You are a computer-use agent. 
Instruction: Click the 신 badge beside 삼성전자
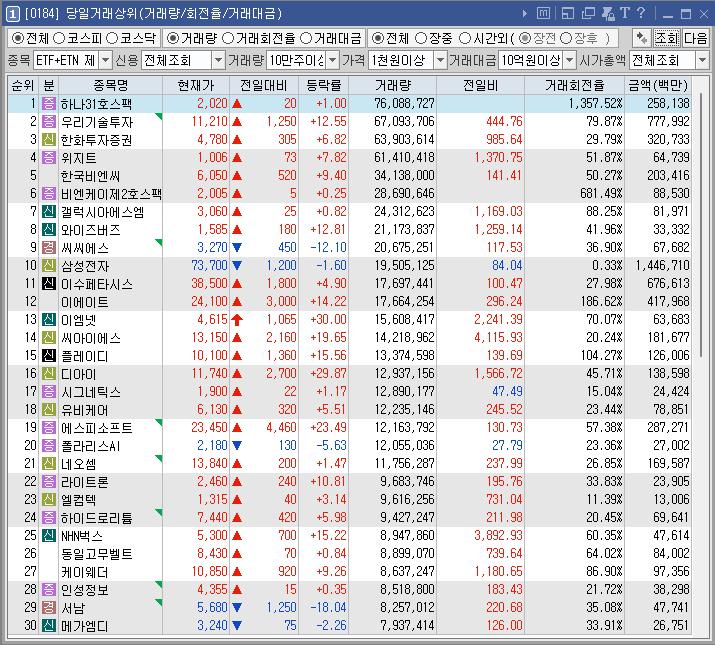49,265
